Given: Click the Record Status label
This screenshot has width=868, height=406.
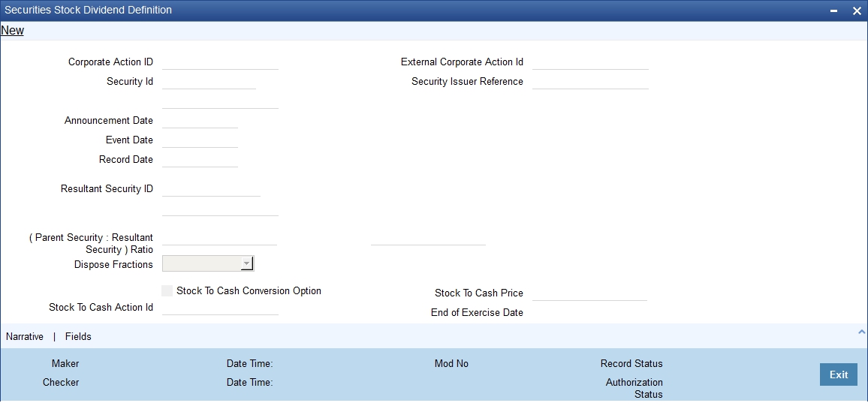Looking at the screenshot, I should pos(631,363).
